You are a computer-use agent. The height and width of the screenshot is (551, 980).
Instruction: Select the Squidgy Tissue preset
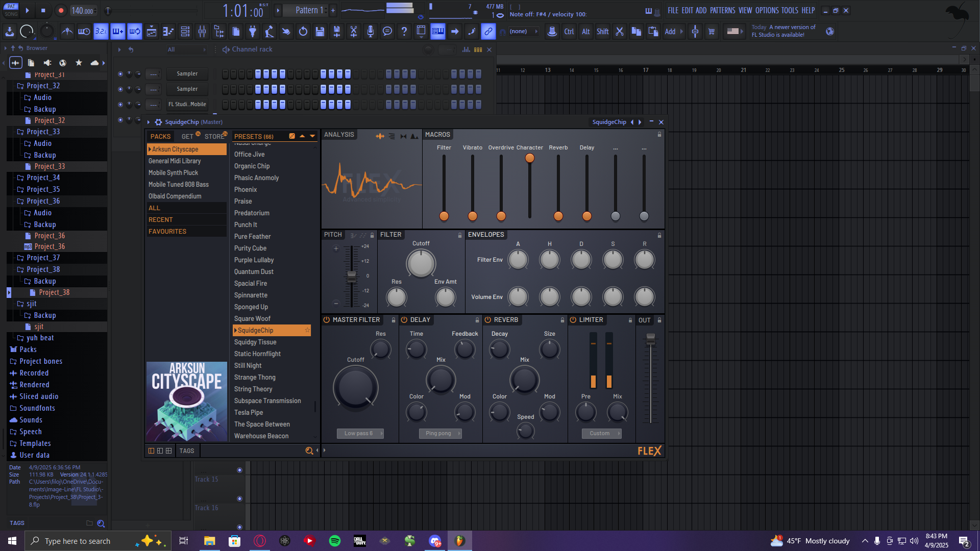pyautogui.click(x=255, y=342)
